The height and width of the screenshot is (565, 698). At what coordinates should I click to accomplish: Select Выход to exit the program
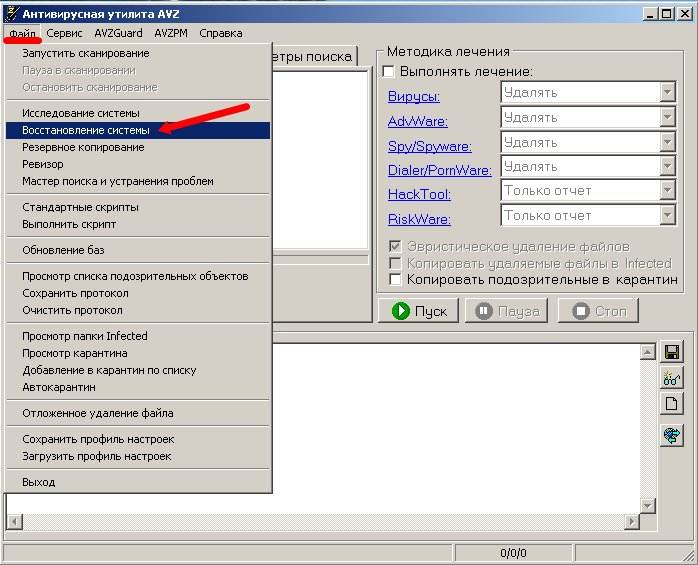138,482
